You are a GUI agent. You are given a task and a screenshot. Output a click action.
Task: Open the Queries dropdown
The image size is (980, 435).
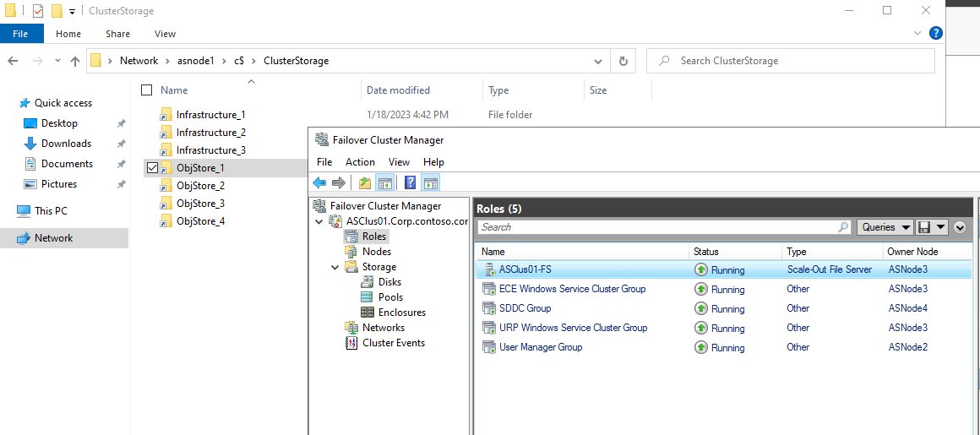pos(885,227)
